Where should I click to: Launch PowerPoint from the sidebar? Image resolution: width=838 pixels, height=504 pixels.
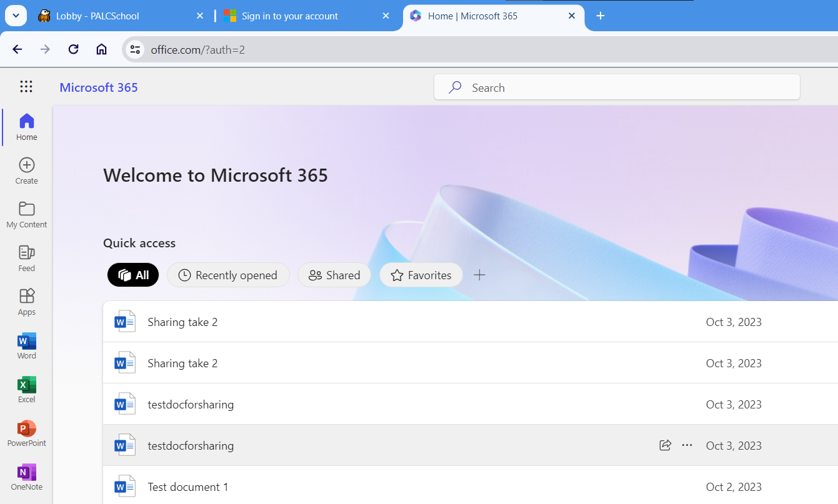27,433
